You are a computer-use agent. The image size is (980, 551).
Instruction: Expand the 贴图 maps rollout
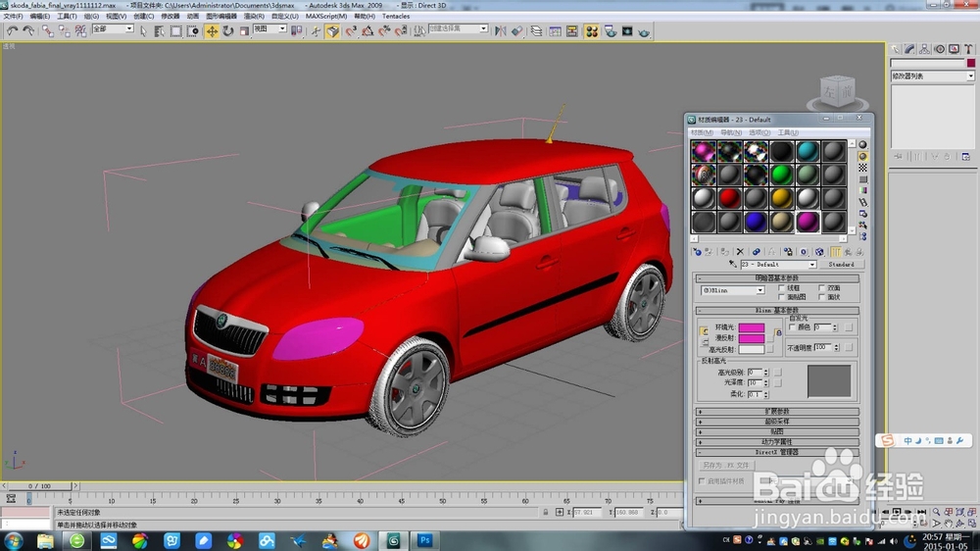click(x=777, y=431)
